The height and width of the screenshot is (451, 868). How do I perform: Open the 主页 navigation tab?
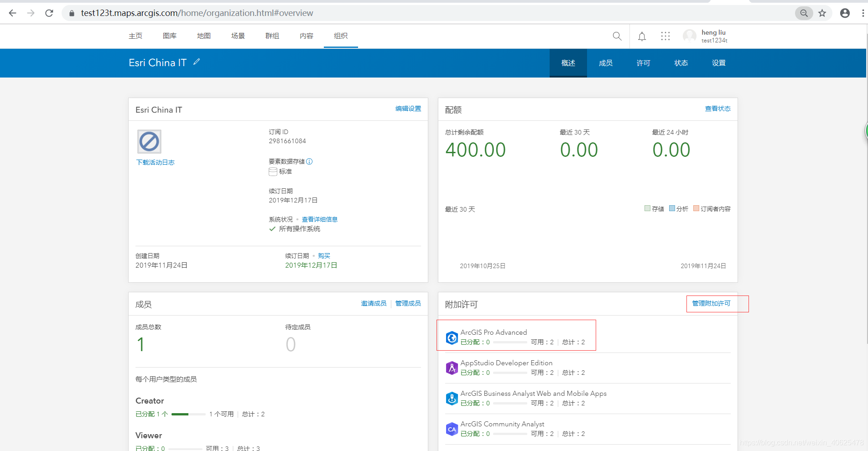coord(135,36)
